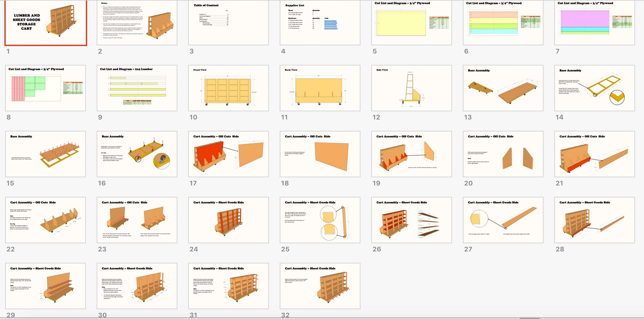Image resolution: width=644 pixels, height=319 pixels.
Task: Click slide 27 showing the long rail detail
Action: 503,219
